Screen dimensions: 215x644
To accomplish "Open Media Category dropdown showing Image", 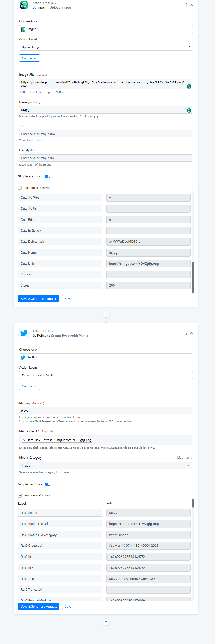I will click(x=106, y=466).
